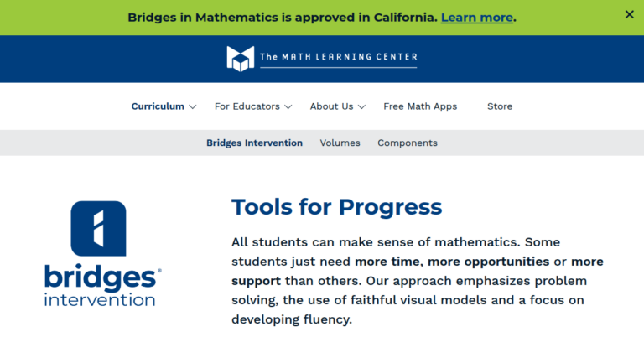Click the 'Bridges in Mathematics is approved' banner text
The height and width of the screenshot is (337, 644).
(x=283, y=18)
